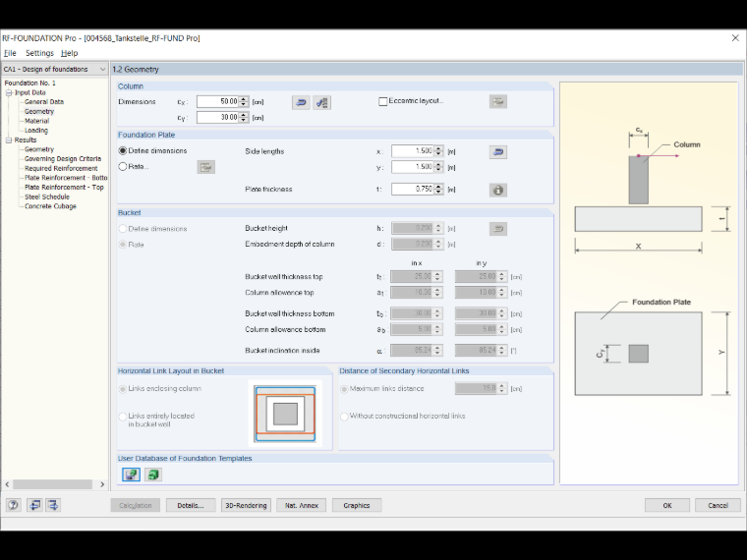
Task: Open foundation plate Rate settings icon
Action: [x=205, y=167]
